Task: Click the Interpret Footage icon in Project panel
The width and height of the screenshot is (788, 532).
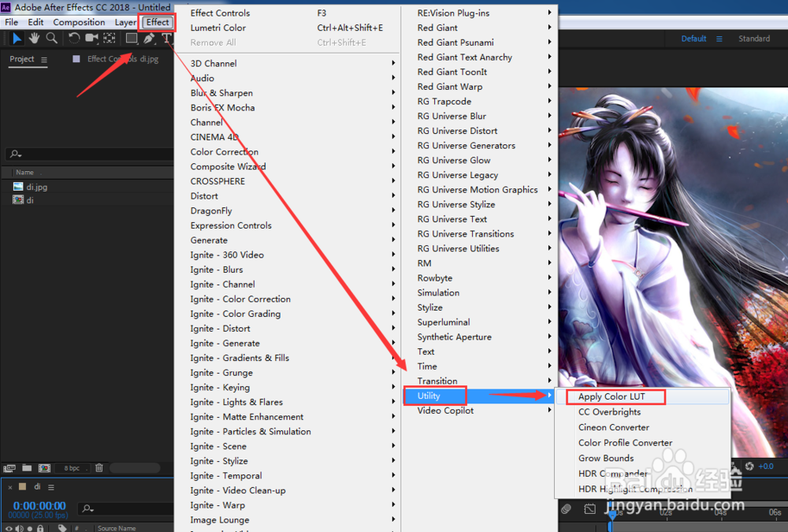Action: [9, 468]
